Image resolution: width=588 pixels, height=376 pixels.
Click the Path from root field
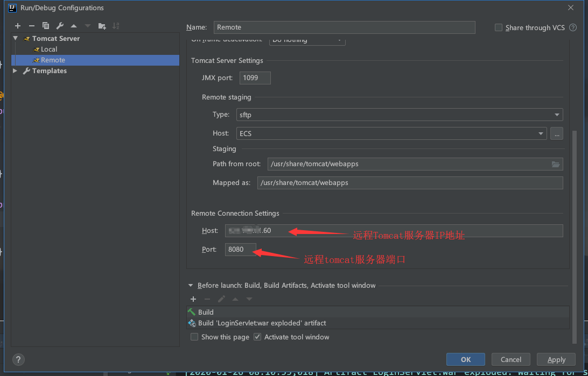coord(415,164)
